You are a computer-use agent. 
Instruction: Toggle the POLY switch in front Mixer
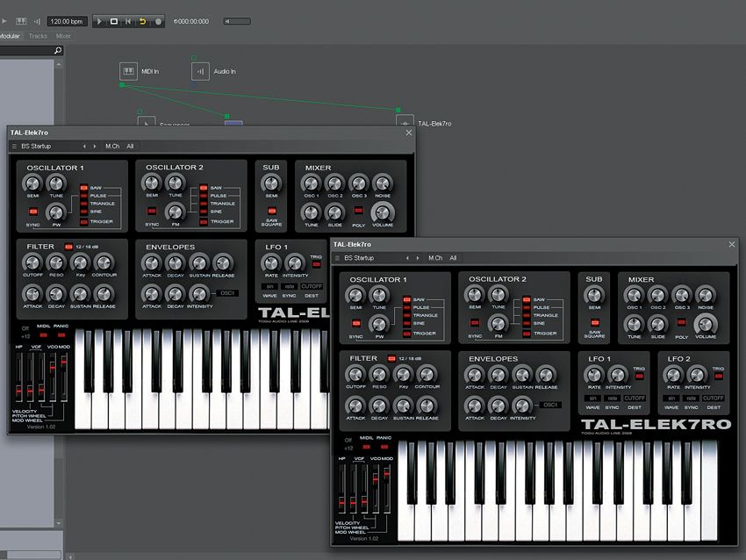click(x=681, y=323)
